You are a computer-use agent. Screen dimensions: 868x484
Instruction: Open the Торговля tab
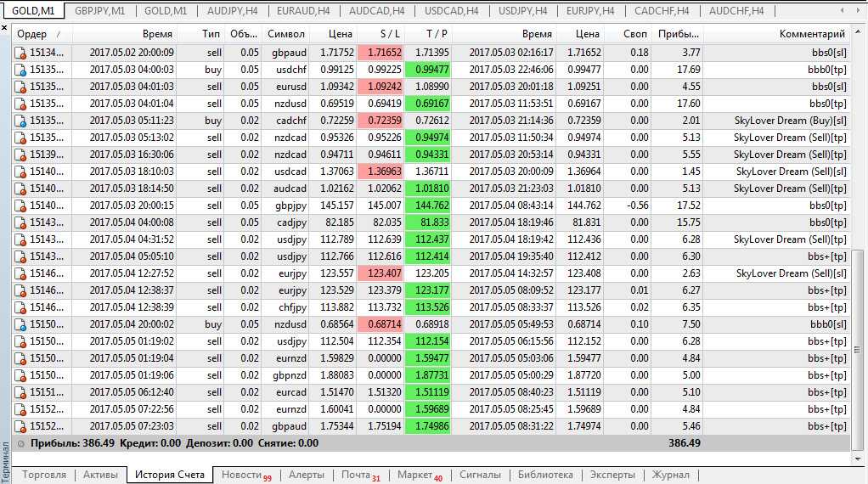pos(43,475)
